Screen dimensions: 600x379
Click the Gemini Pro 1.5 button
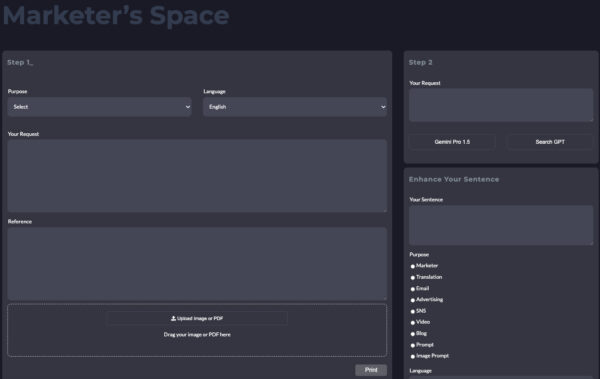pos(452,142)
